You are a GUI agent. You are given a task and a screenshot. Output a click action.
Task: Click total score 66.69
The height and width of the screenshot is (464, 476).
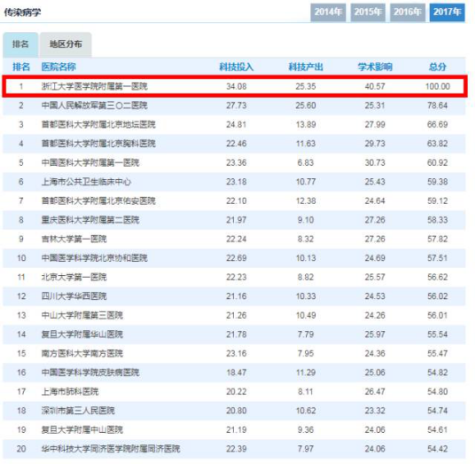pyautogui.click(x=438, y=124)
